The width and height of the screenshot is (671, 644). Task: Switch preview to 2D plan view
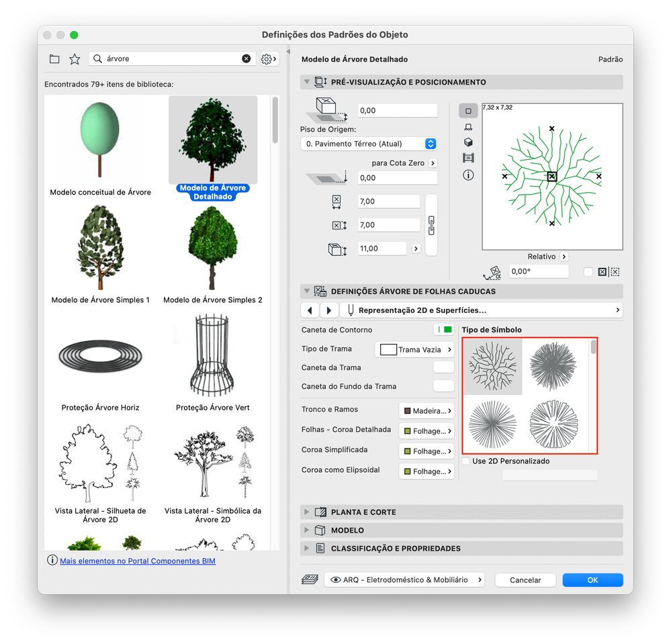click(468, 111)
